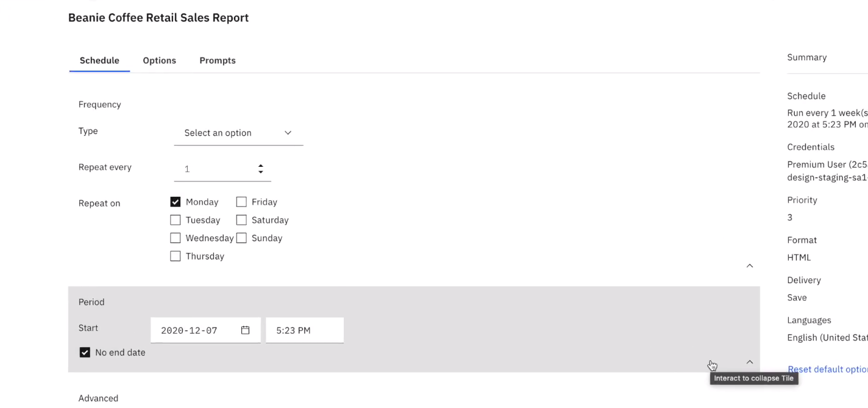Open the Type dropdown

point(238,133)
